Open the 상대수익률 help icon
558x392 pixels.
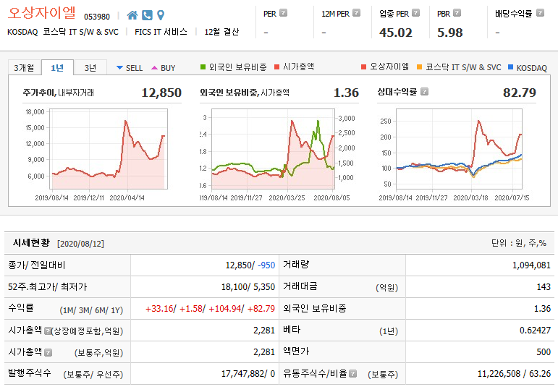[x=424, y=92]
